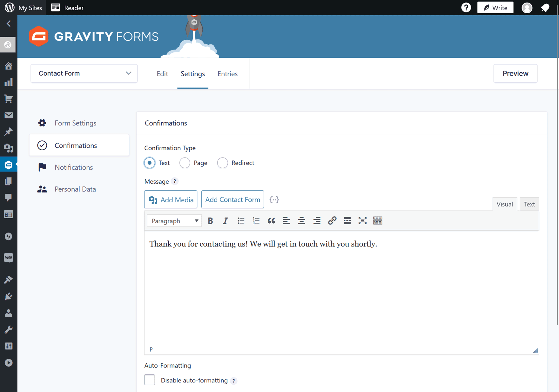Open merge tags curly braces icon
The width and height of the screenshot is (559, 392).
274,199
